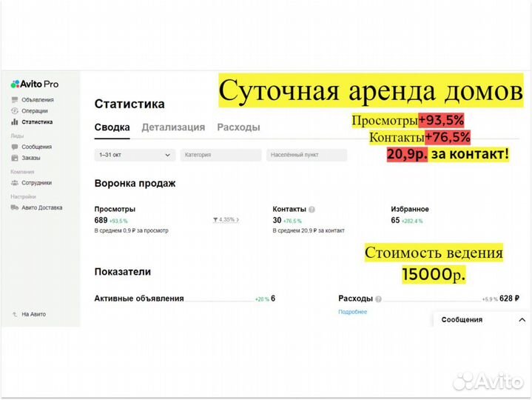Click the Статистика bar chart icon

pyautogui.click(x=15, y=121)
